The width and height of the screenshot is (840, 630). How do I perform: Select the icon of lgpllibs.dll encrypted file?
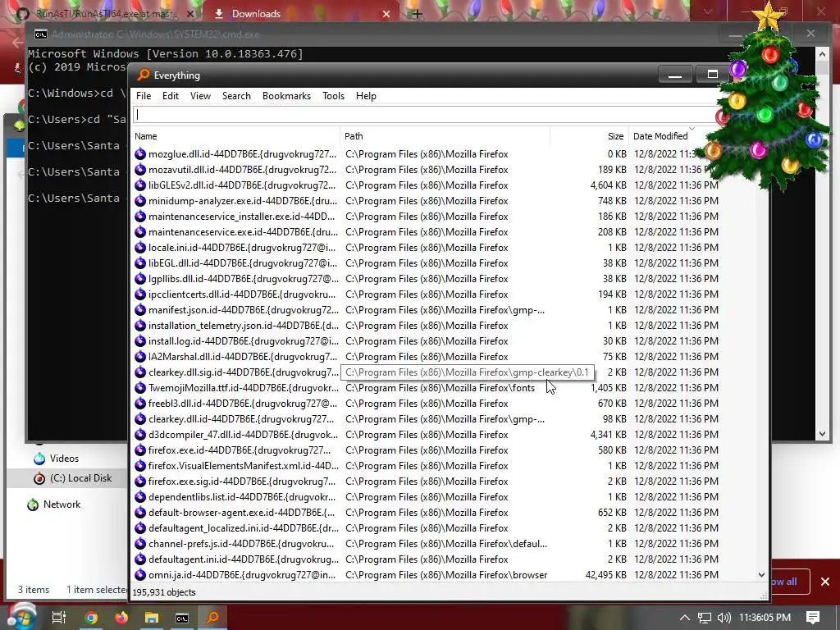point(139,279)
